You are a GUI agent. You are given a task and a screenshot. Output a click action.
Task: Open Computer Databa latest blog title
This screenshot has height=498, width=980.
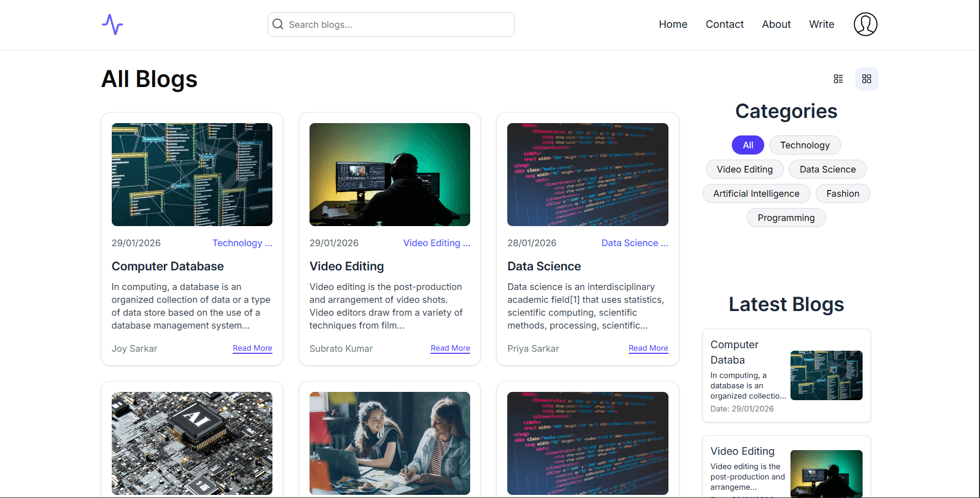point(734,352)
